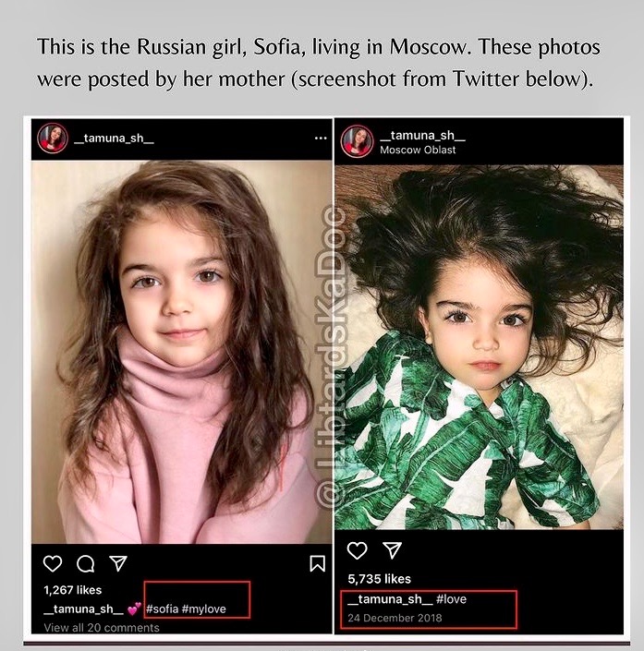Open photo of girl in pink sweater

pyautogui.click(x=181, y=351)
